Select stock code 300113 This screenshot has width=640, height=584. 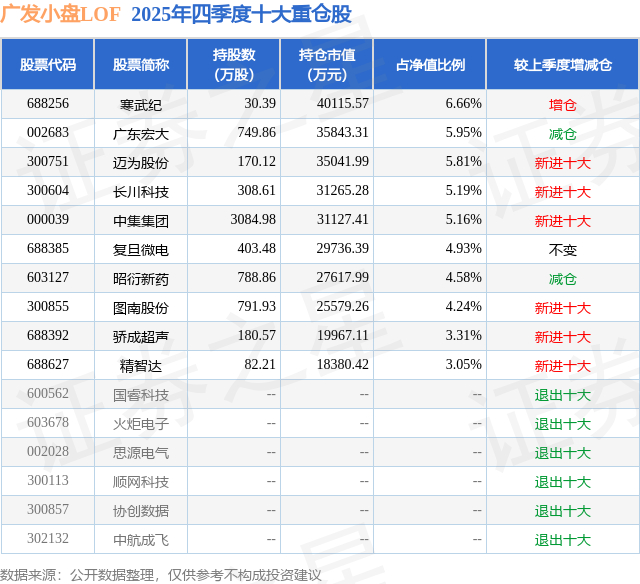pyautogui.click(x=48, y=480)
